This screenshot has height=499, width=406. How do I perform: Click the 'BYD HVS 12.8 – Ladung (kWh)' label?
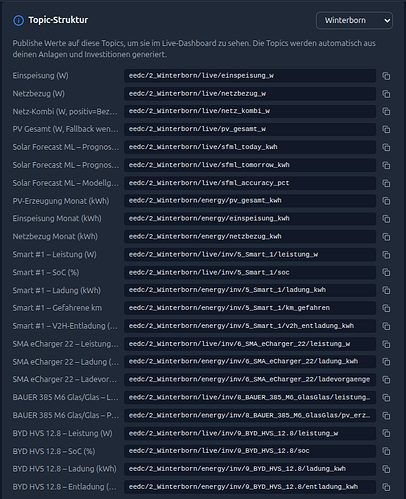pos(65,469)
